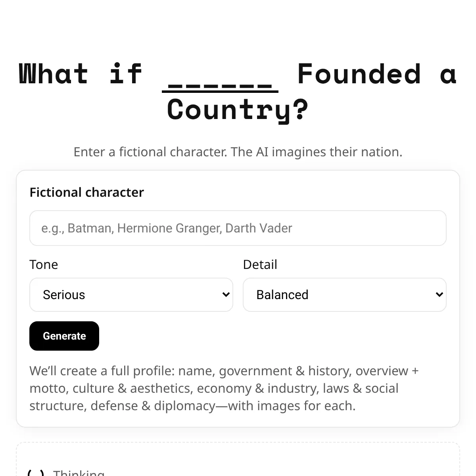The image size is (476, 476).
Task: Click the 'Serious' value in Tone select
Action: pyautogui.click(x=64, y=295)
